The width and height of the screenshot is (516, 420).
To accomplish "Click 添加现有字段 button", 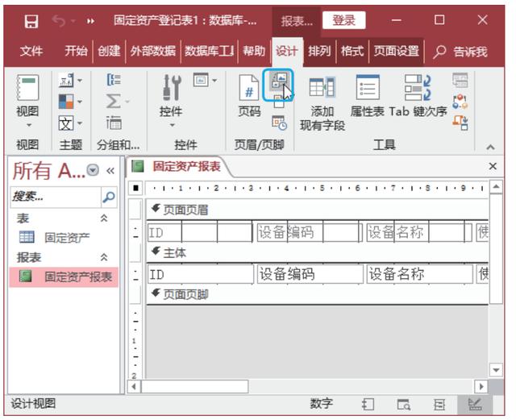I will pyautogui.click(x=322, y=103).
